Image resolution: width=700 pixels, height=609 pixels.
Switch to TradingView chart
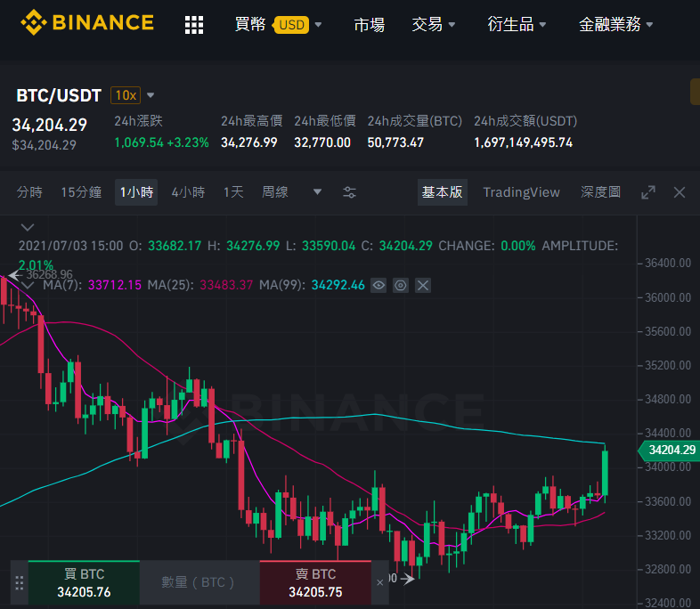[521, 192]
